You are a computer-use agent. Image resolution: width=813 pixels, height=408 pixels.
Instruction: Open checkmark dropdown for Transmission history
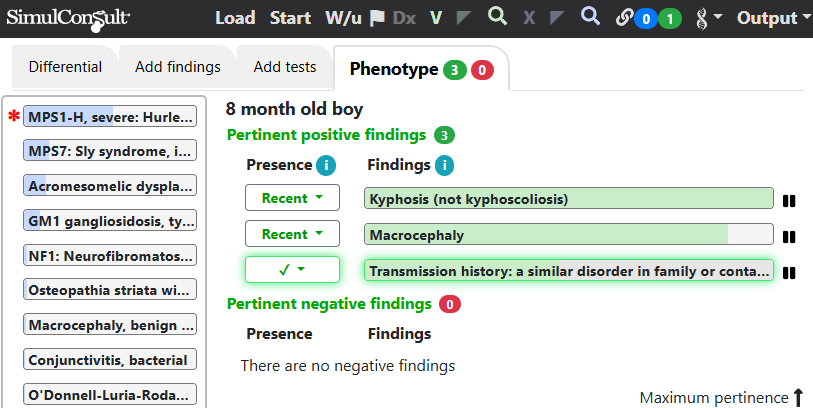point(292,270)
